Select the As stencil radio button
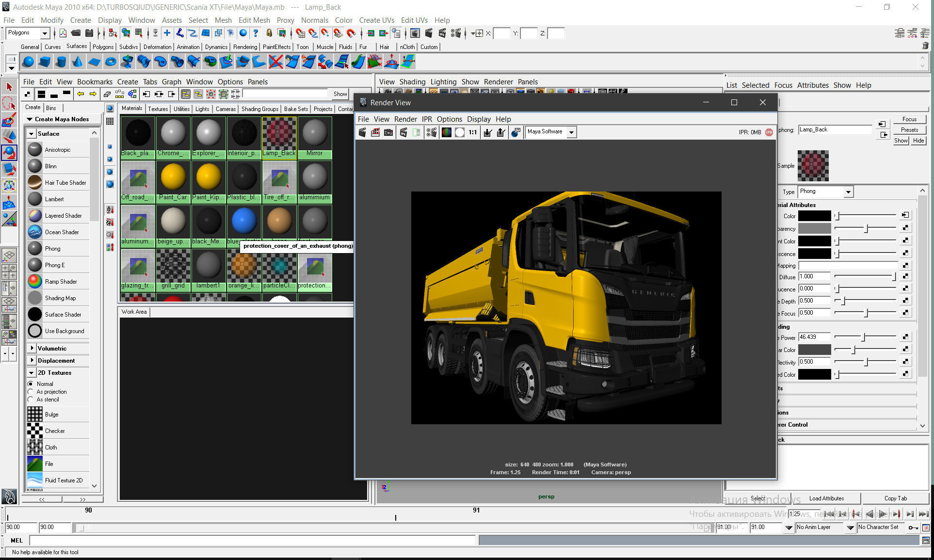934x560 pixels. pos(31,400)
